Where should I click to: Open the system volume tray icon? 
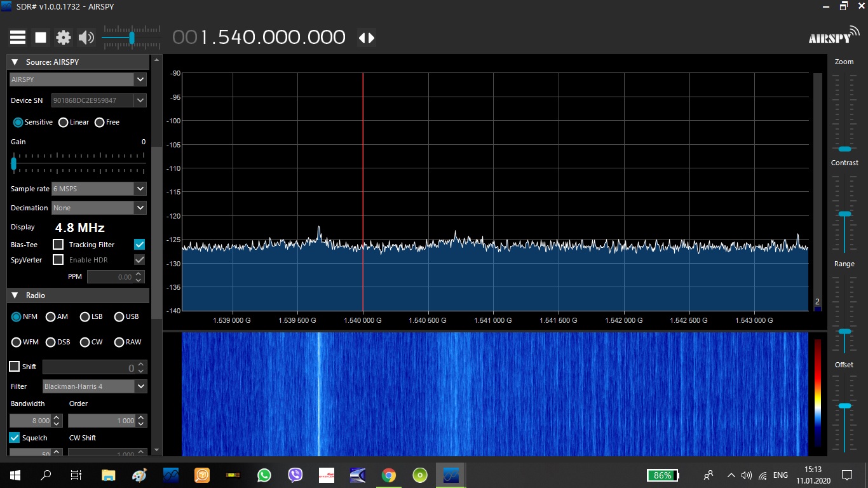pyautogui.click(x=747, y=475)
